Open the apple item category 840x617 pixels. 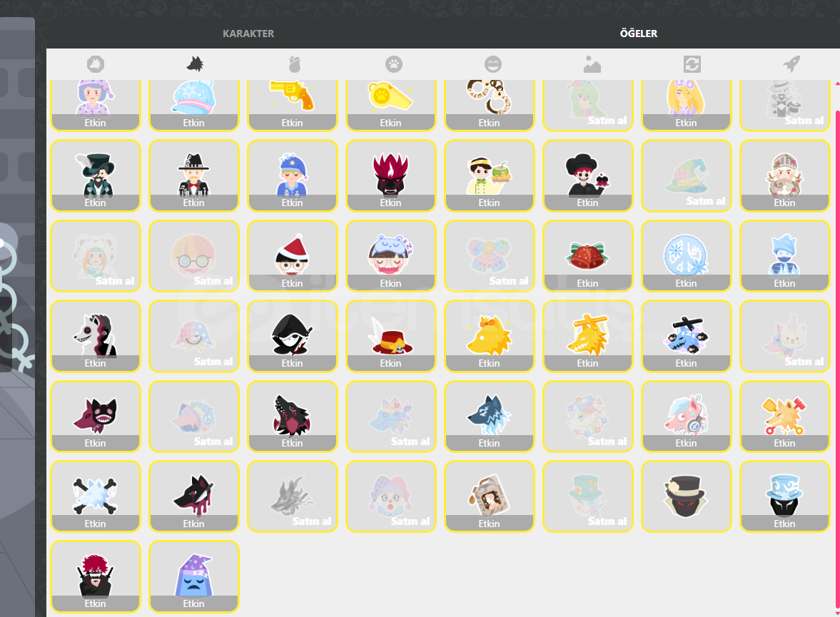pos(295,64)
